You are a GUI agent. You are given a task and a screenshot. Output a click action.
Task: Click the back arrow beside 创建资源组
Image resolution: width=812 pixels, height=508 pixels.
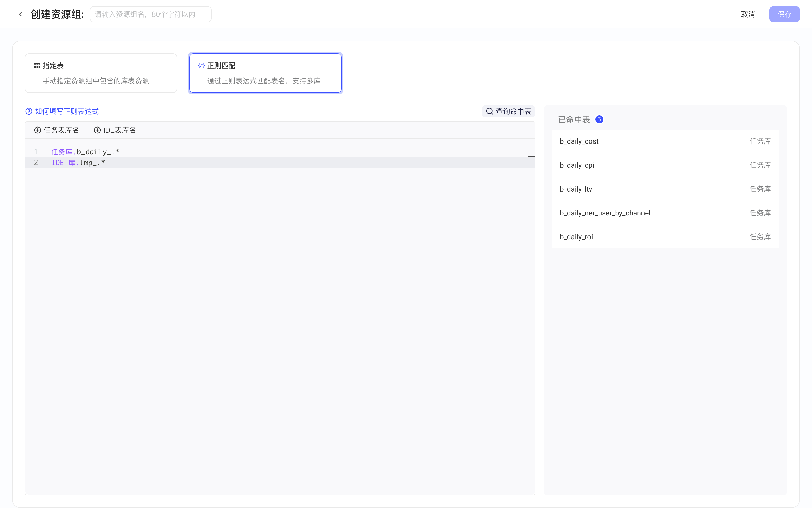21,14
